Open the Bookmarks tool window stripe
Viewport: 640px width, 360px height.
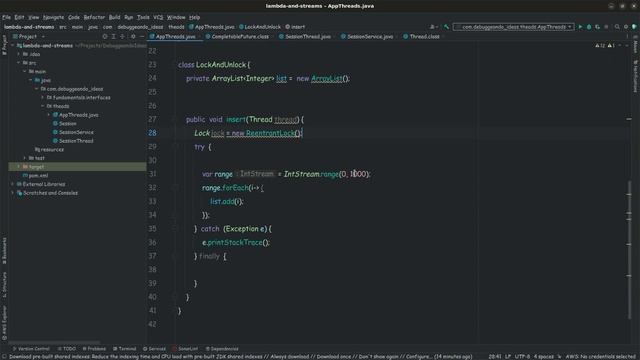(4, 250)
